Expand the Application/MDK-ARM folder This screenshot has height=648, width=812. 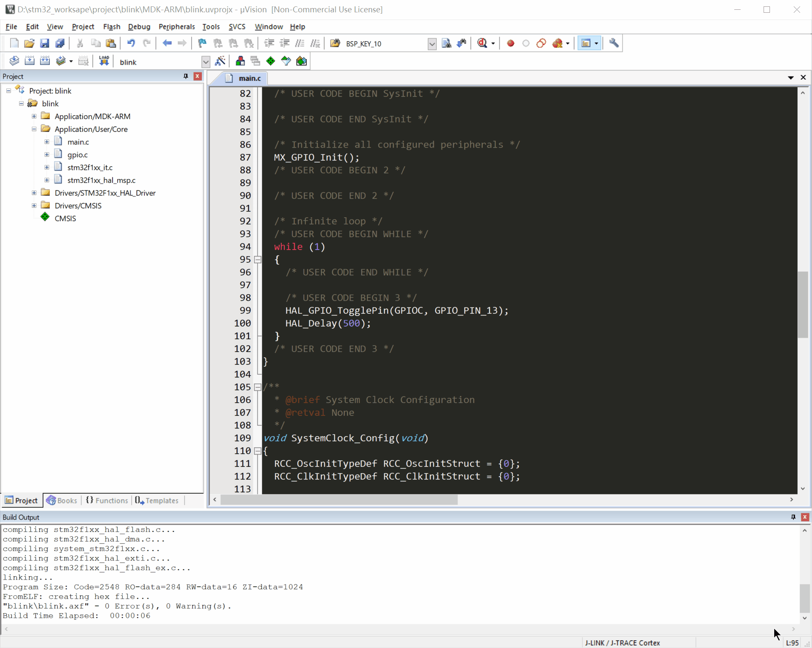coord(34,116)
